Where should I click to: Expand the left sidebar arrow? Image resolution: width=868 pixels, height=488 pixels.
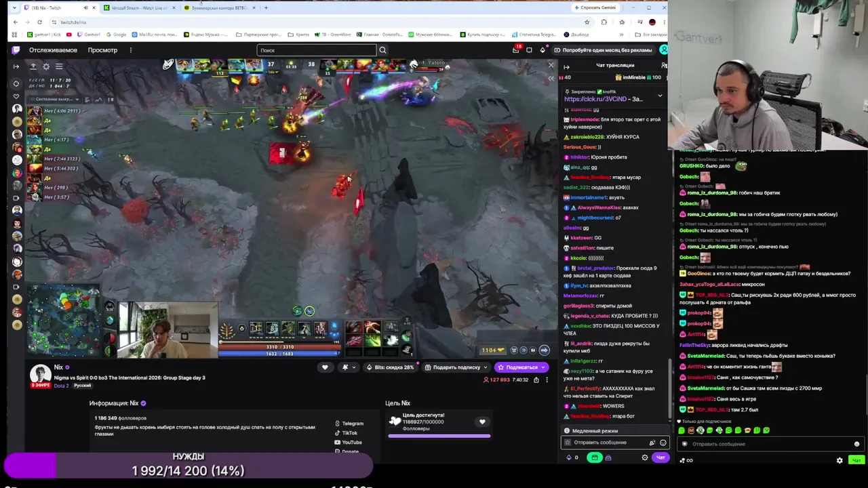coord(16,66)
